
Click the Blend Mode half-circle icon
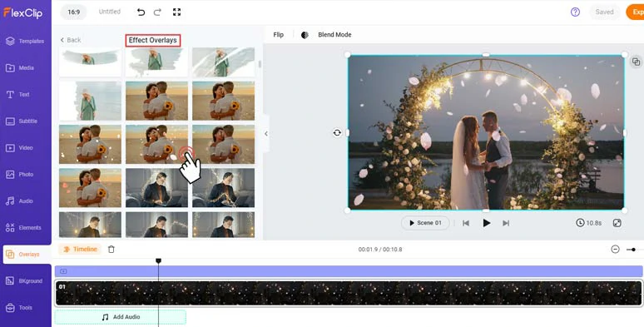(x=305, y=35)
